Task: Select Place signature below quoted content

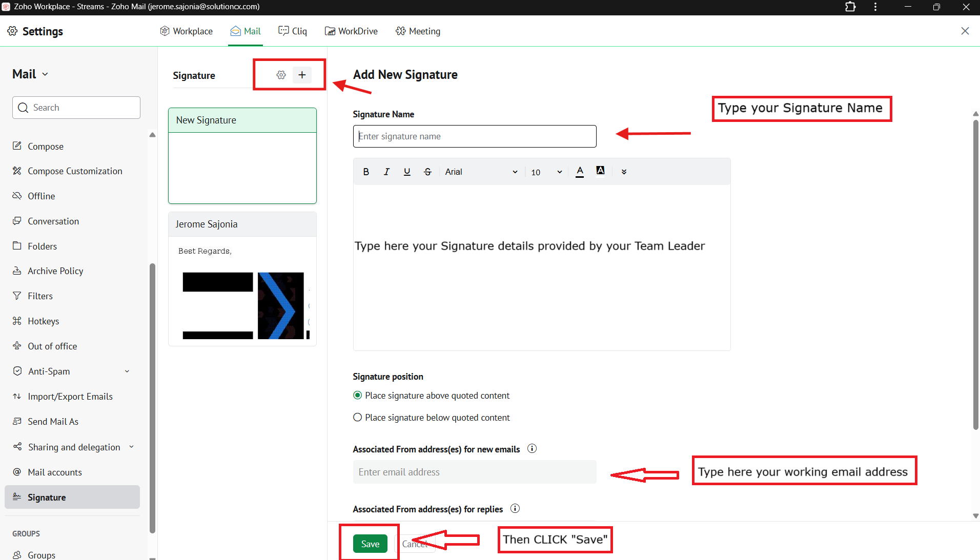Action: (358, 418)
